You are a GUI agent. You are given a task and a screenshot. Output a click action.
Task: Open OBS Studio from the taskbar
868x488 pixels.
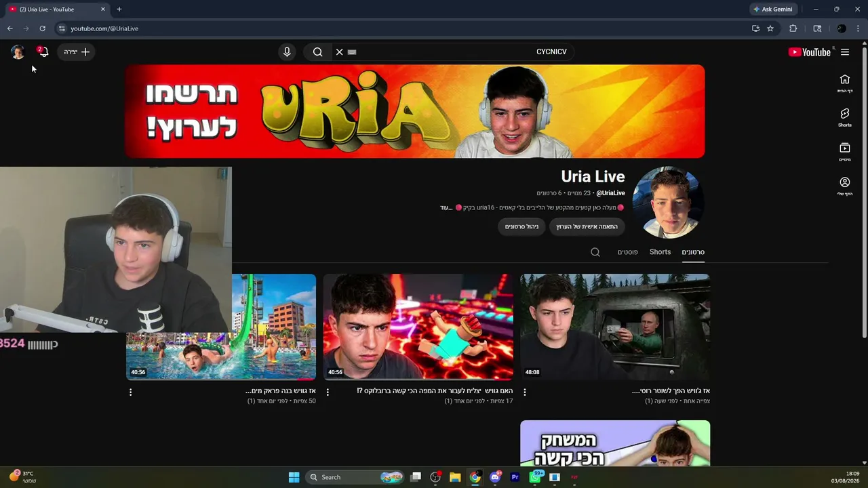pos(435,477)
